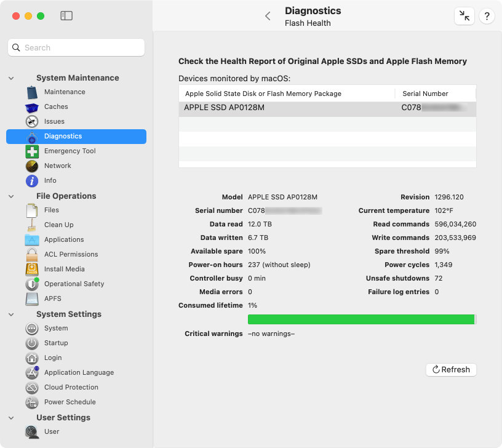502x448 pixels.
Task: Click the Power Schedule icon
Action: [32, 402]
